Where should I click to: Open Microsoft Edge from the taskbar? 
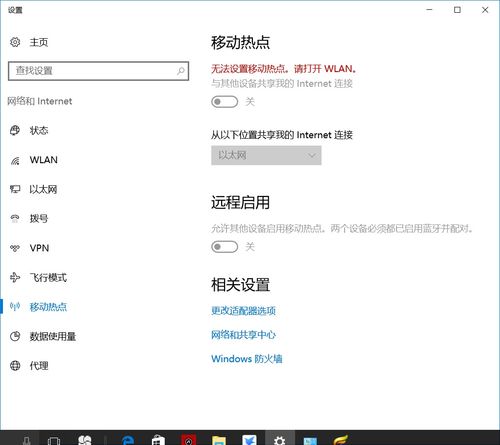pyautogui.click(x=128, y=439)
